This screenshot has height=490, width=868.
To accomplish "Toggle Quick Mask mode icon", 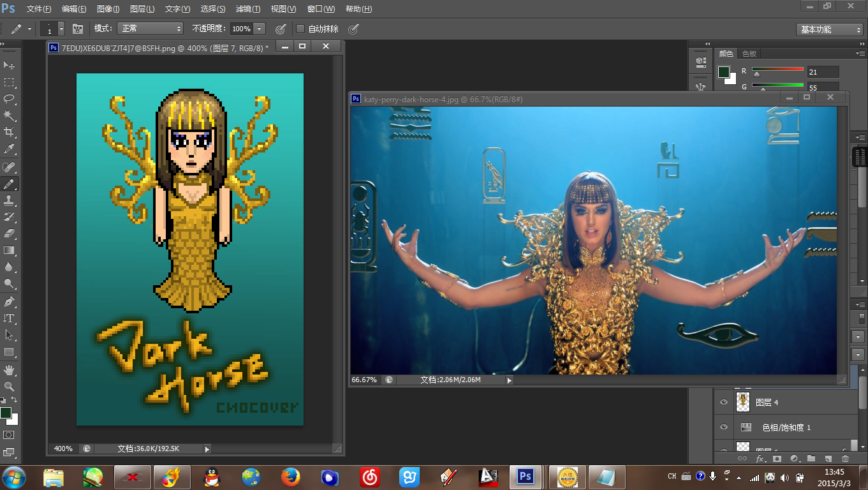I will [x=9, y=434].
